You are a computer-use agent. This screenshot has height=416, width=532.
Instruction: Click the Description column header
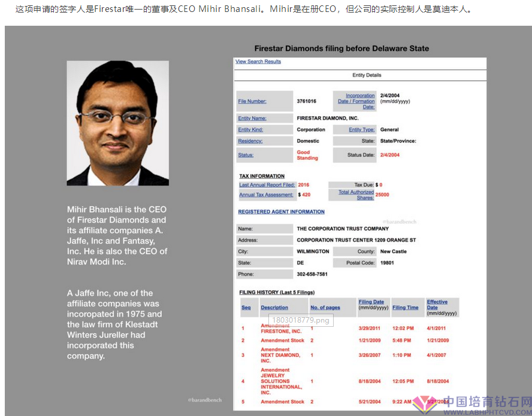tap(274, 308)
